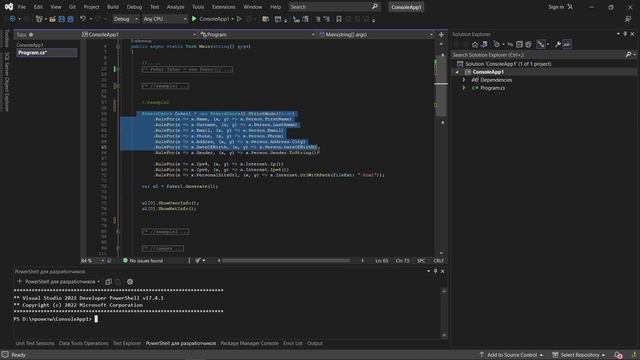This screenshot has height=360, width=640.
Task: Click the Save All toolbar icon
Action: click(70, 19)
